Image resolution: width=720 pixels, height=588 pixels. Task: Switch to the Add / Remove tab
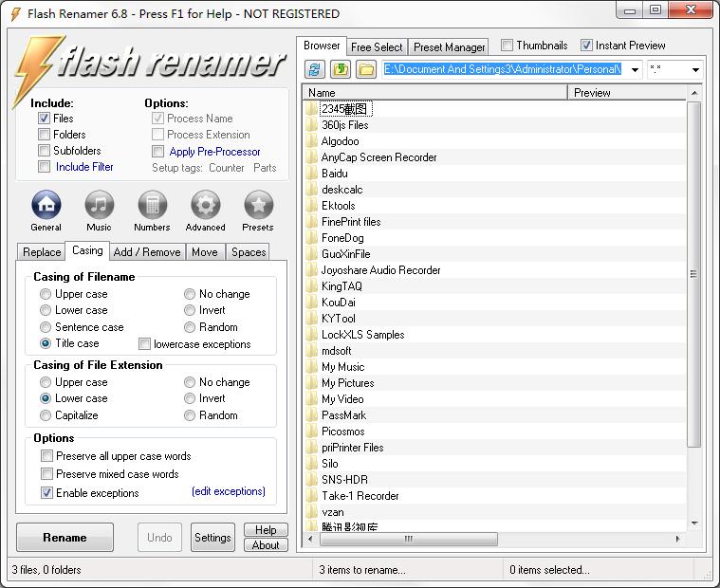[x=147, y=252]
